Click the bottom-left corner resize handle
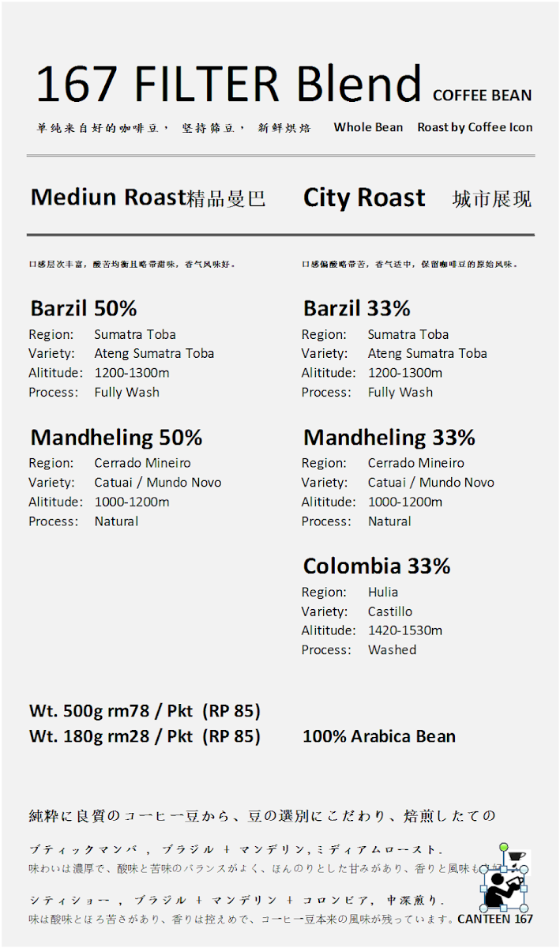This screenshot has width=560, height=948. tap(483, 910)
